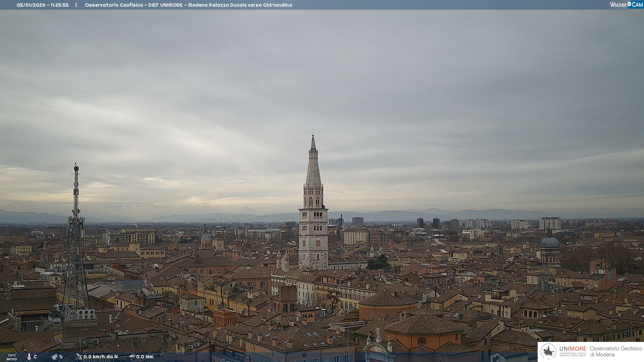Click the camera lens in WeatherCAM logo
The height and width of the screenshot is (362, 644).
629,4
